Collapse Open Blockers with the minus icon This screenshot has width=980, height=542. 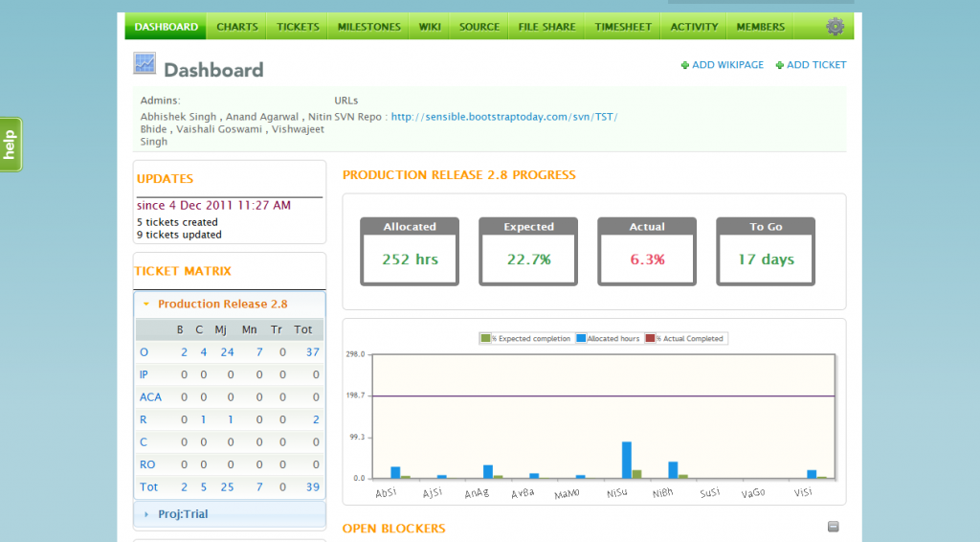[x=834, y=527]
